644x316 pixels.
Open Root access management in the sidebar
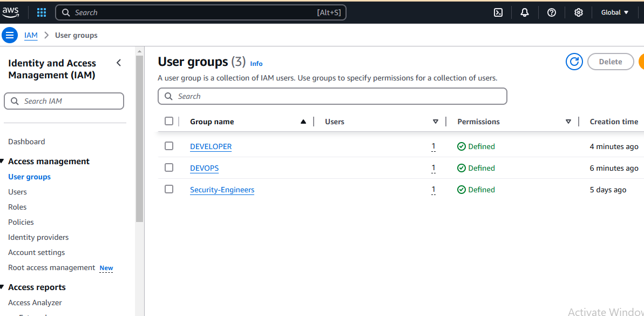point(52,267)
